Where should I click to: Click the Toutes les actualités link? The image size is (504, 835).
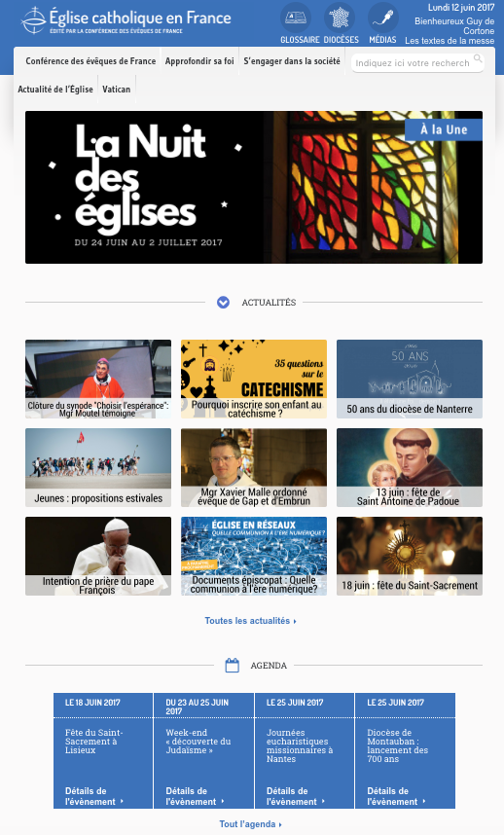[251, 621]
